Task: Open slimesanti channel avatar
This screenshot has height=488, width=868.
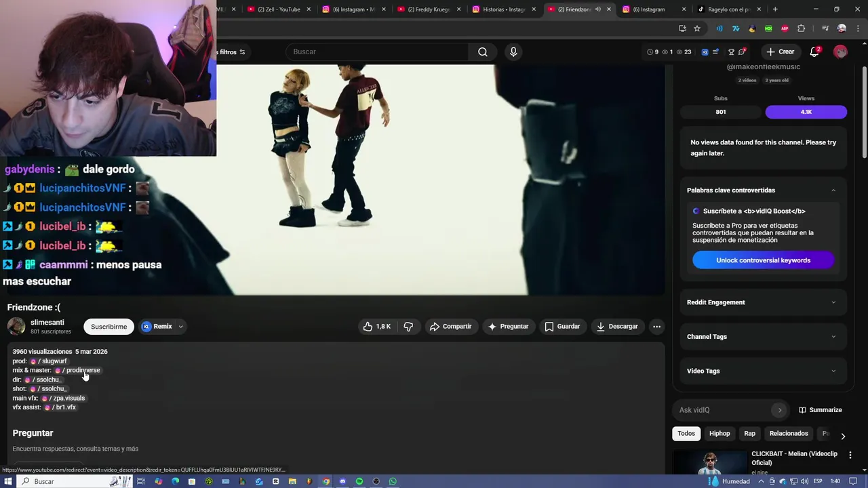Action: 16,326
